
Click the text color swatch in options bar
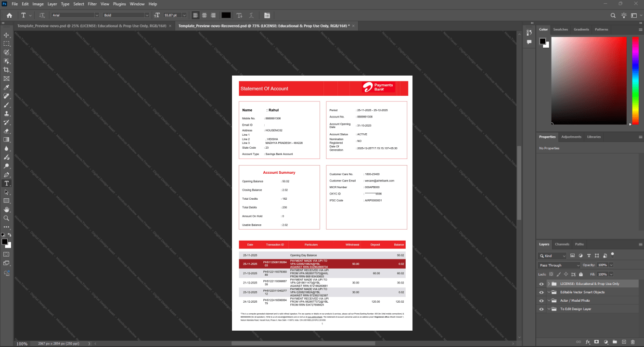coord(226,15)
